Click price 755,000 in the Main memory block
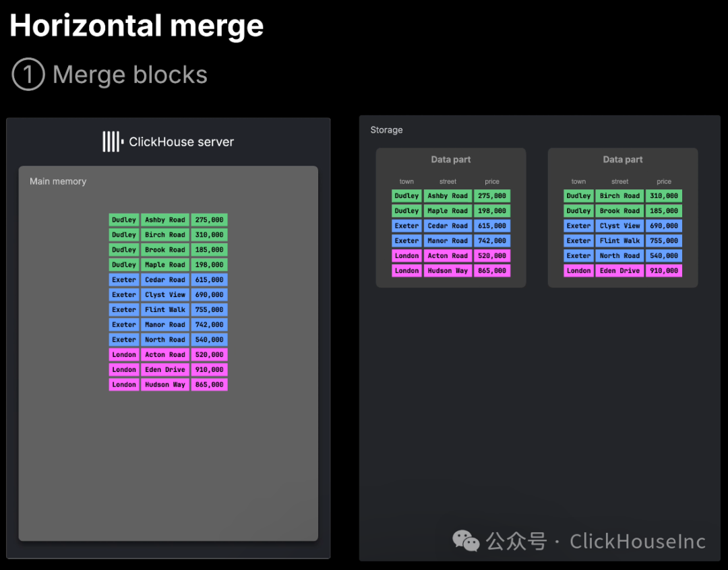Viewport: 728px width, 570px height. click(x=210, y=310)
